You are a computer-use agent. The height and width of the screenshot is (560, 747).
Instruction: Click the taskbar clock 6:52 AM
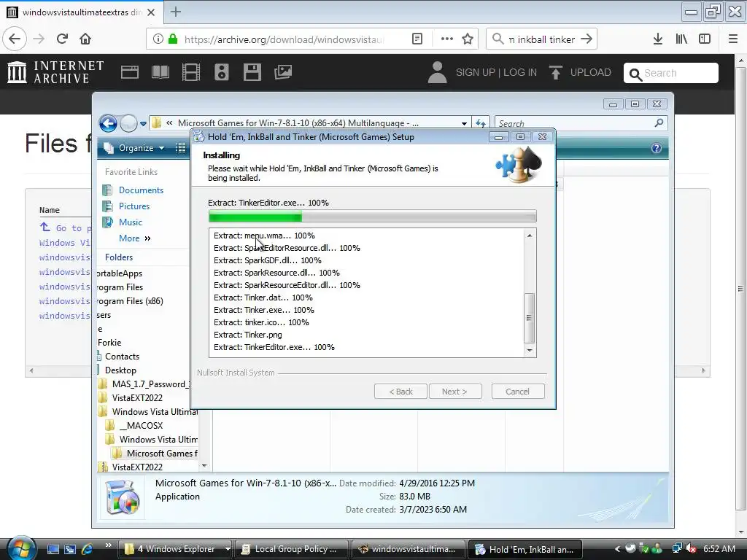(x=719, y=549)
